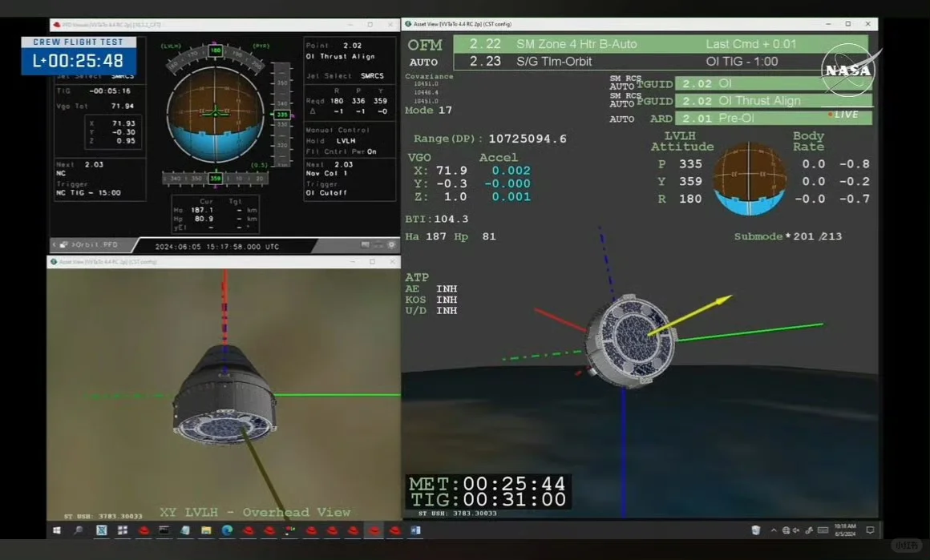Open the notepad-style icon left of File Explorer
Image resolution: width=930 pixels, height=560 pixels.
pos(185,530)
